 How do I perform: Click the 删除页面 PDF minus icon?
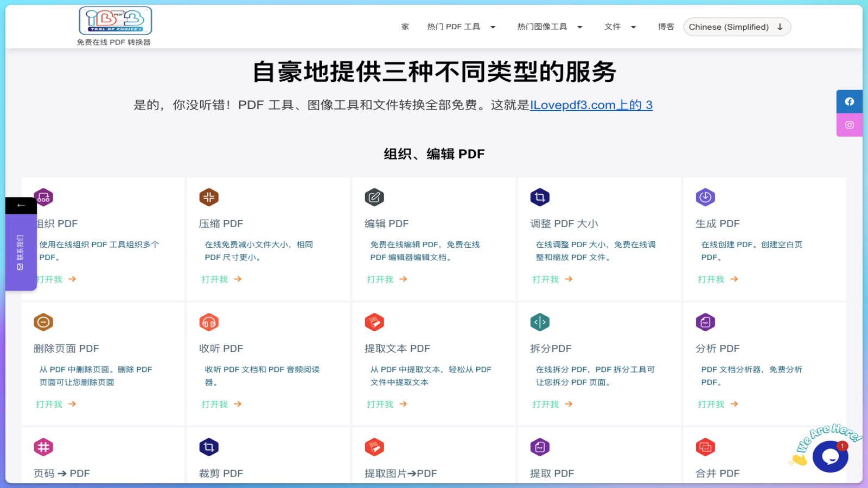43,322
